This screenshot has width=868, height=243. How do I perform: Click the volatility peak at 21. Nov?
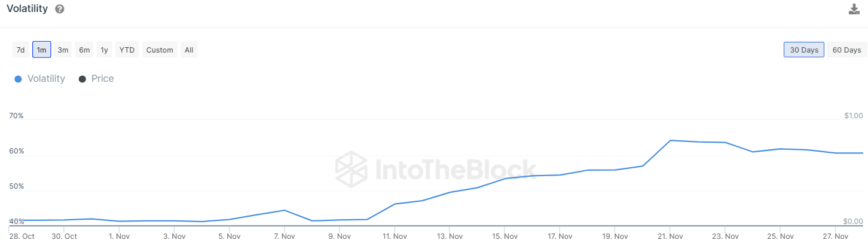pyautogui.click(x=670, y=140)
